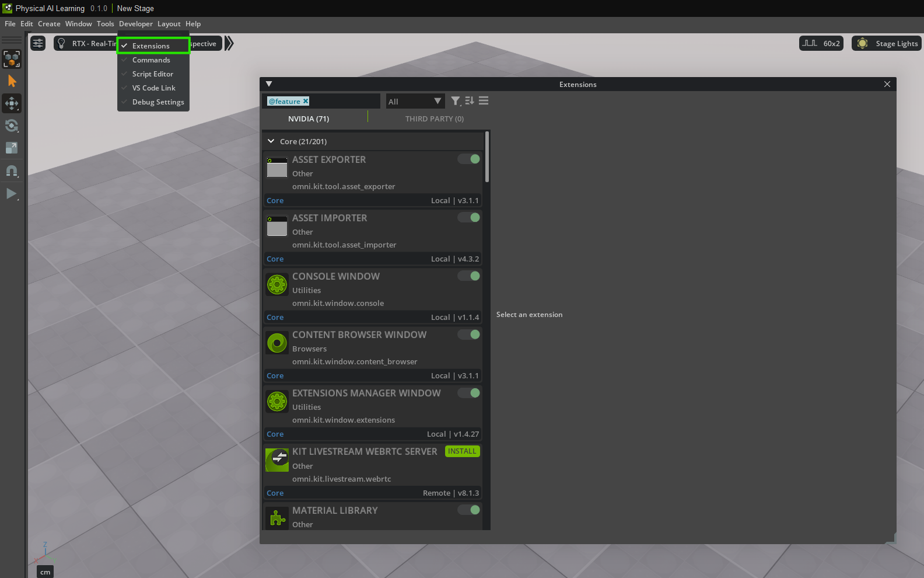Viewport: 924px width, 578px height.
Task: Install Kit Livestream WebRTC Server
Action: (462, 451)
